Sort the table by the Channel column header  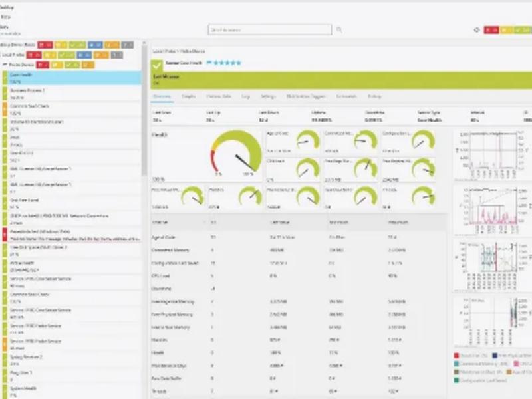point(160,223)
